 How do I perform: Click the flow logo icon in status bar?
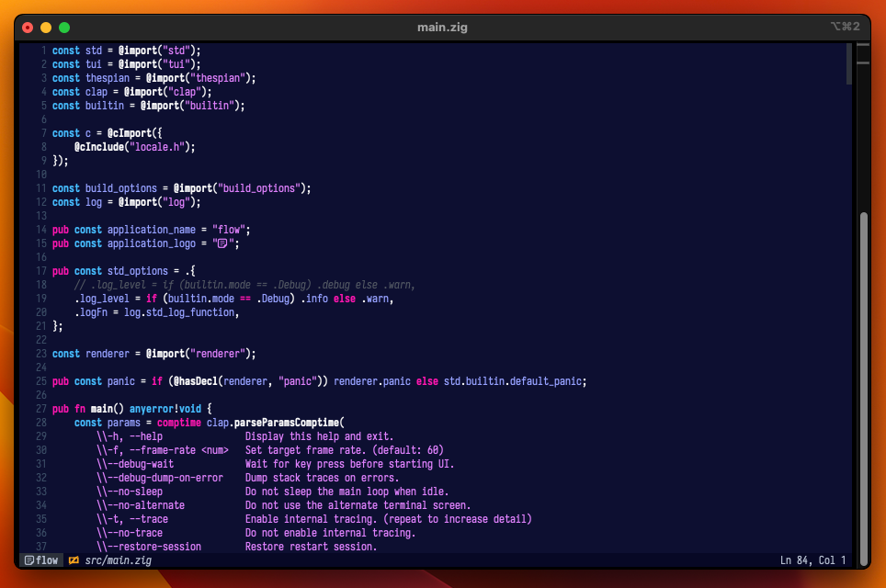29,560
